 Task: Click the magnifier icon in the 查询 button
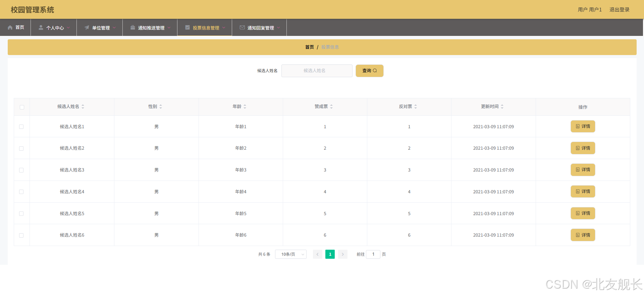click(375, 70)
